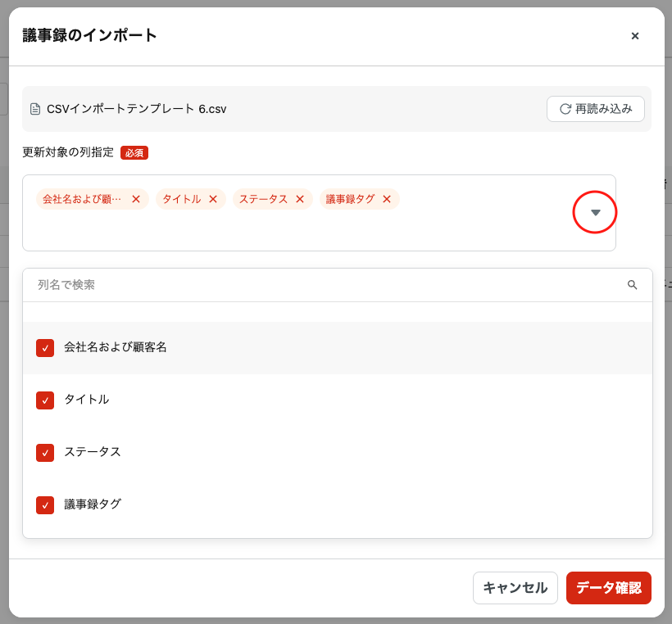Click the reload arrow icon in 再読み込み

565,109
